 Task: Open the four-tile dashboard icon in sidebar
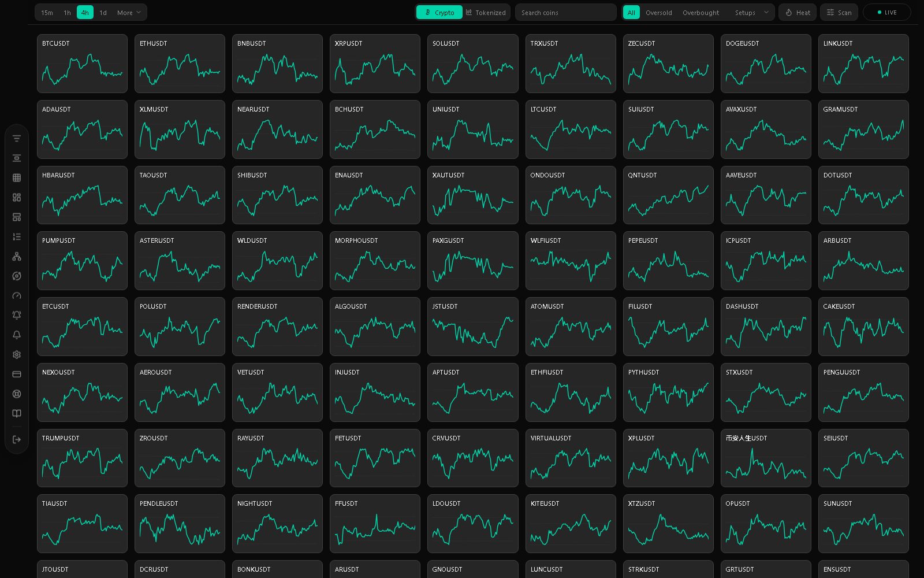[17, 198]
